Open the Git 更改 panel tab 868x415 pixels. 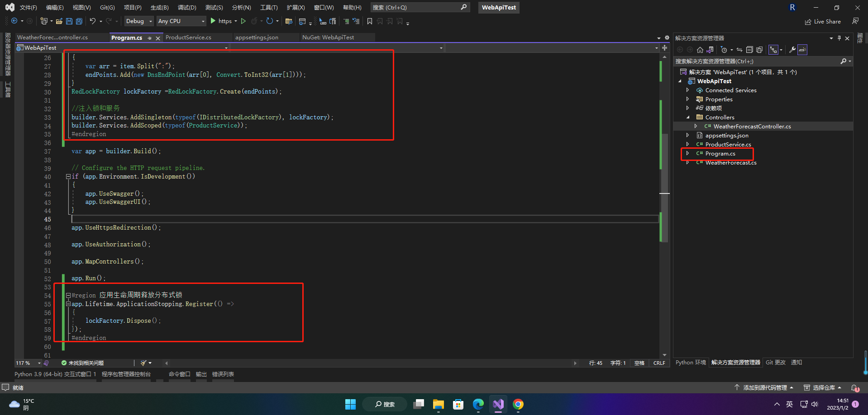[x=776, y=363]
